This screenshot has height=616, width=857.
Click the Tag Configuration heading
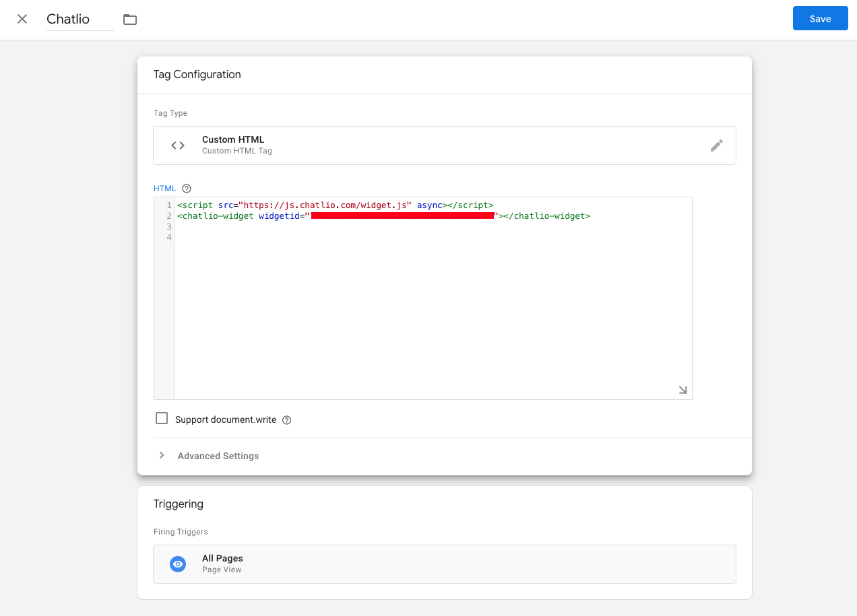197,75
